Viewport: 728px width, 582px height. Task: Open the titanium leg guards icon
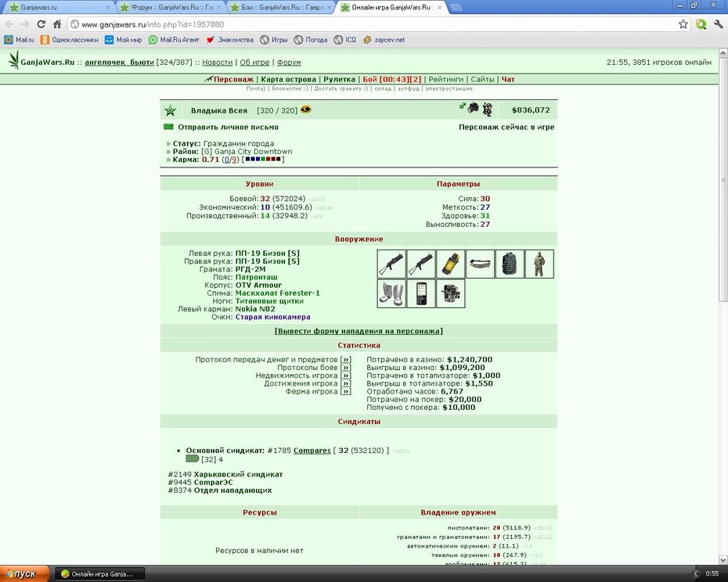(391, 293)
